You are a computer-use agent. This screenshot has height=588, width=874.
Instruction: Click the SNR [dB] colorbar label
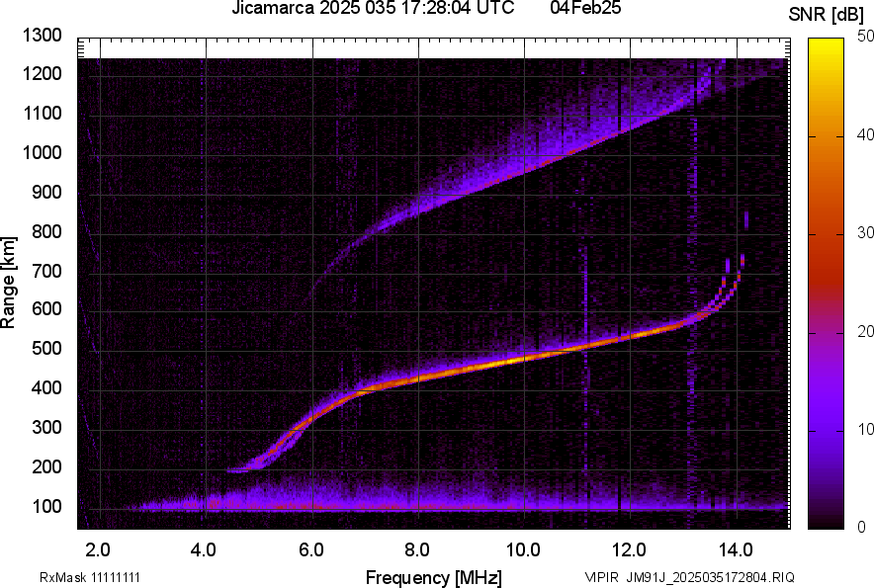827,15
